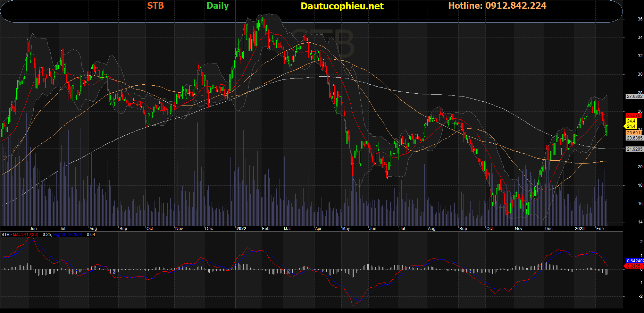Jump to the 2023 marker on the timeline

point(579,229)
